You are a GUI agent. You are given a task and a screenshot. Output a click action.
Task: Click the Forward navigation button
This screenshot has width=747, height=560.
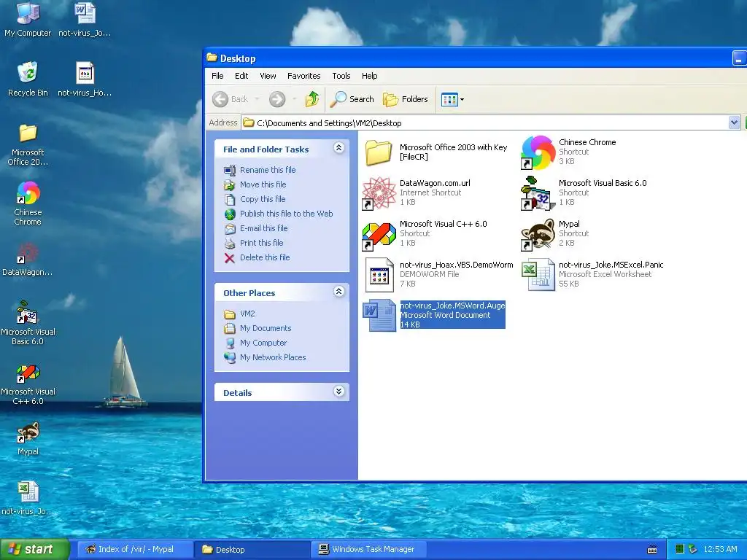tap(277, 99)
